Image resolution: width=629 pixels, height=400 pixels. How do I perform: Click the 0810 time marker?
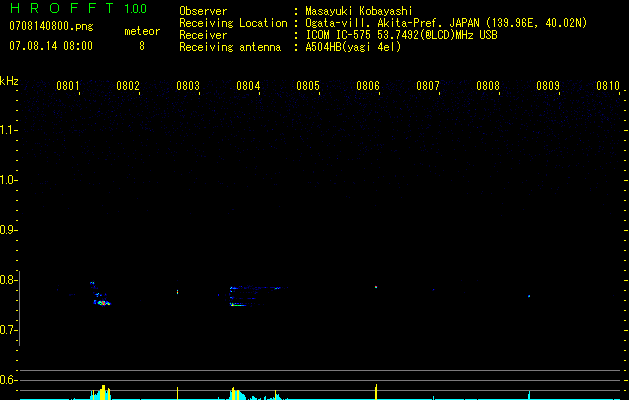(608, 85)
